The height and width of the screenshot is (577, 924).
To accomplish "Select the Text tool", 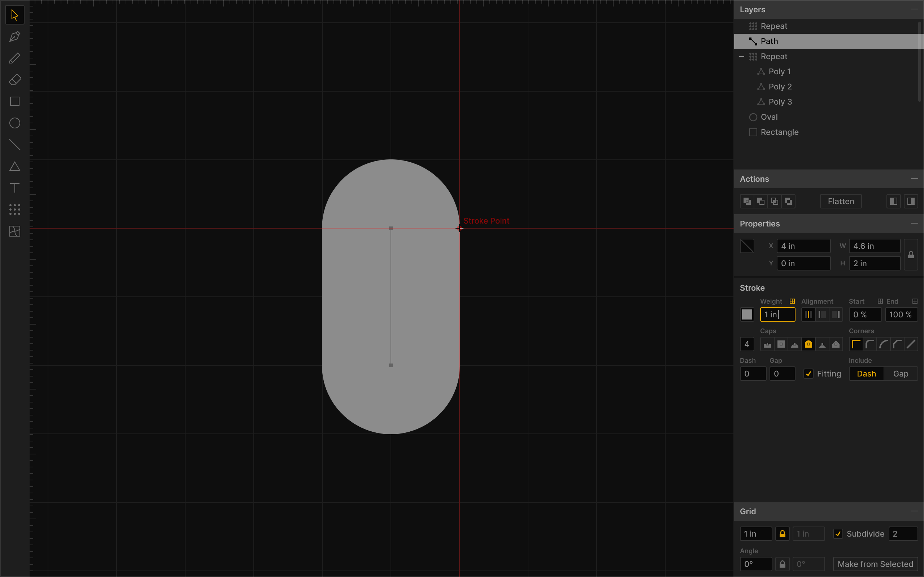I will (x=14, y=188).
